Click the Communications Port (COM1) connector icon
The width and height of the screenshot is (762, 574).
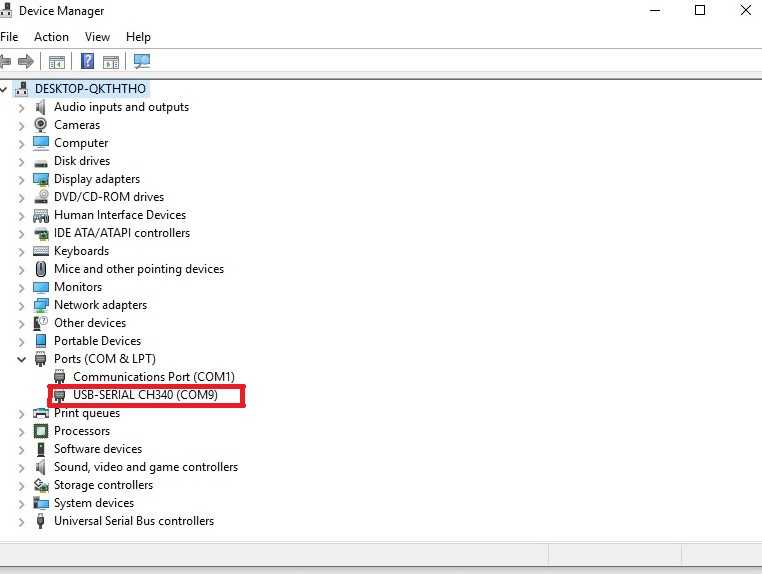pos(60,377)
